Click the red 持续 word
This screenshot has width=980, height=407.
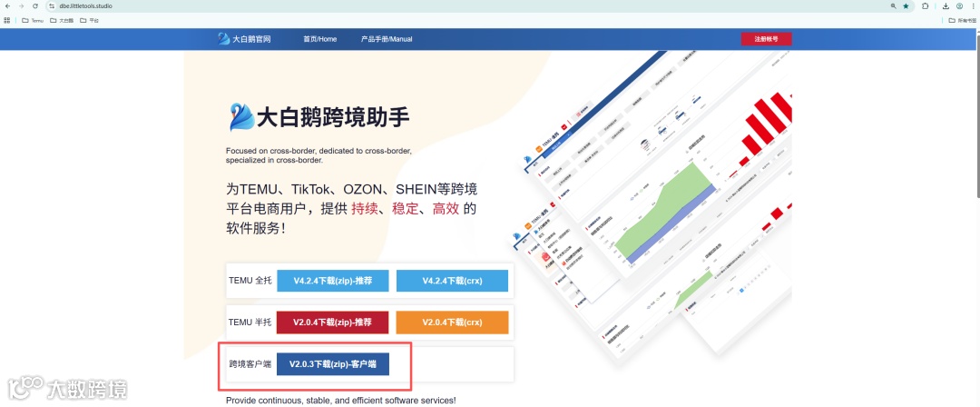click(x=365, y=209)
